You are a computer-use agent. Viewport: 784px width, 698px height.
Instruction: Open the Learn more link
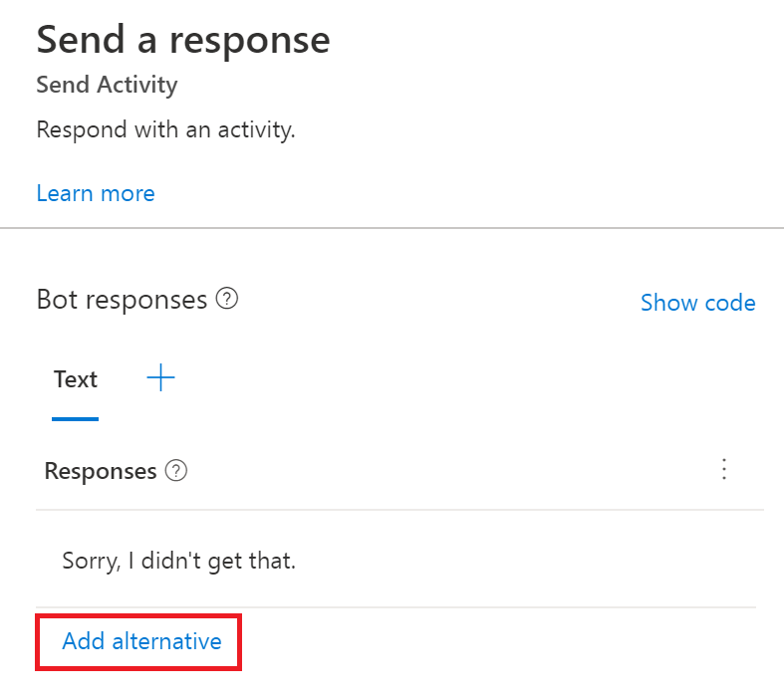click(96, 193)
